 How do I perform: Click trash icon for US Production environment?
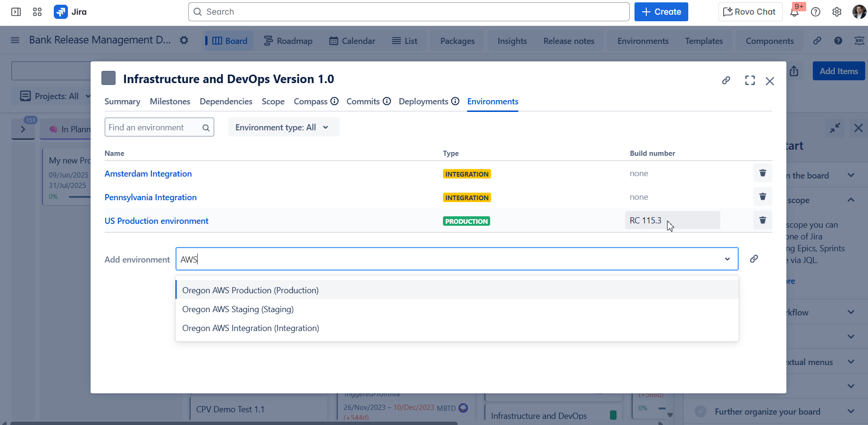coord(762,221)
